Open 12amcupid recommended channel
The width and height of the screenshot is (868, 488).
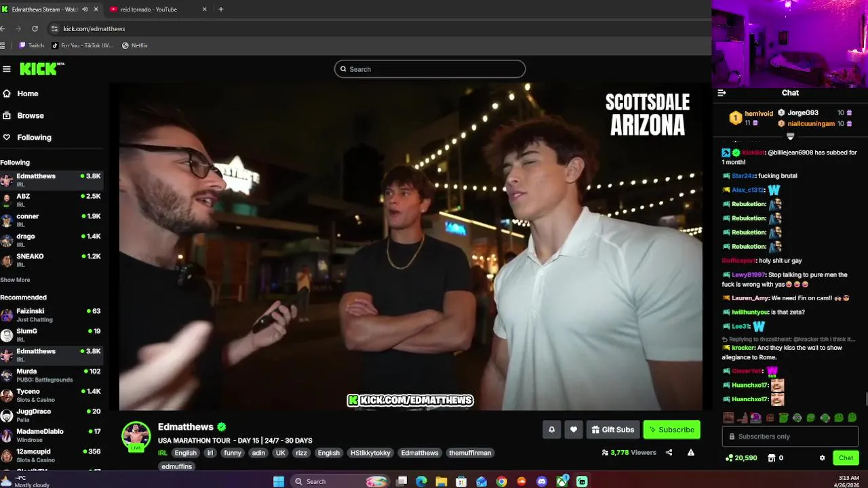click(52, 455)
